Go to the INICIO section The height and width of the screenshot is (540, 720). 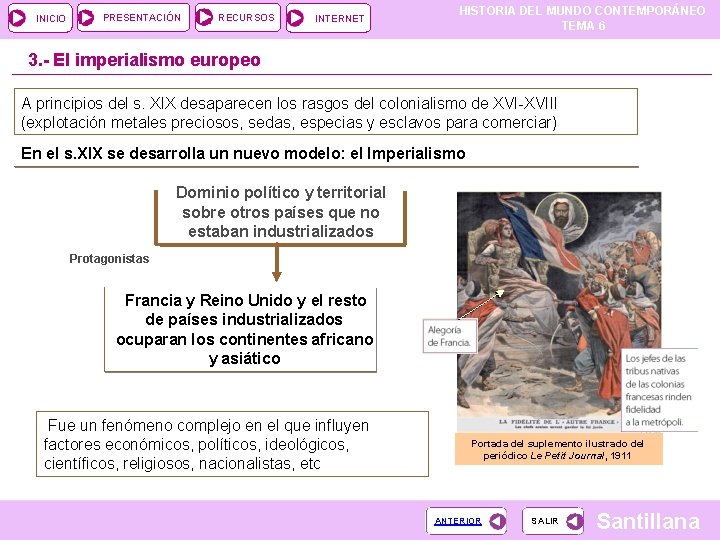(40, 18)
